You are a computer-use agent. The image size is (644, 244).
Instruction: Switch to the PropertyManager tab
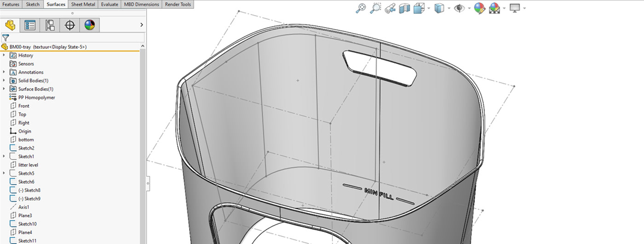pyautogui.click(x=30, y=25)
